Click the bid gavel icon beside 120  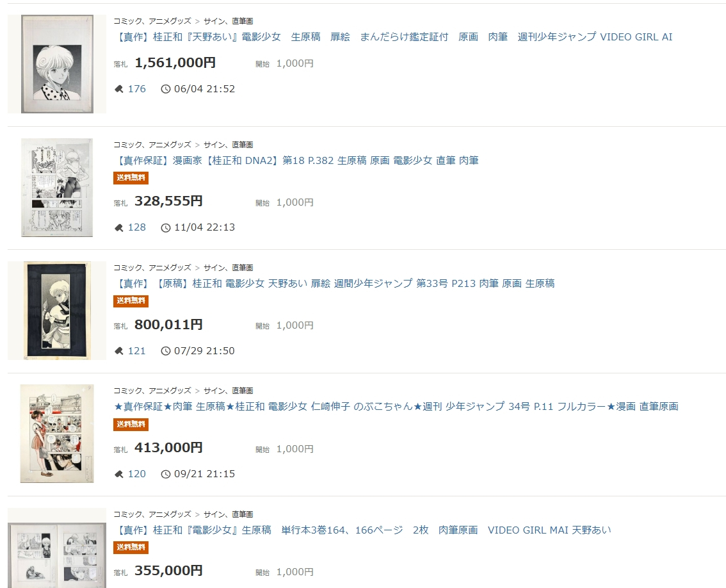[119, 474]
